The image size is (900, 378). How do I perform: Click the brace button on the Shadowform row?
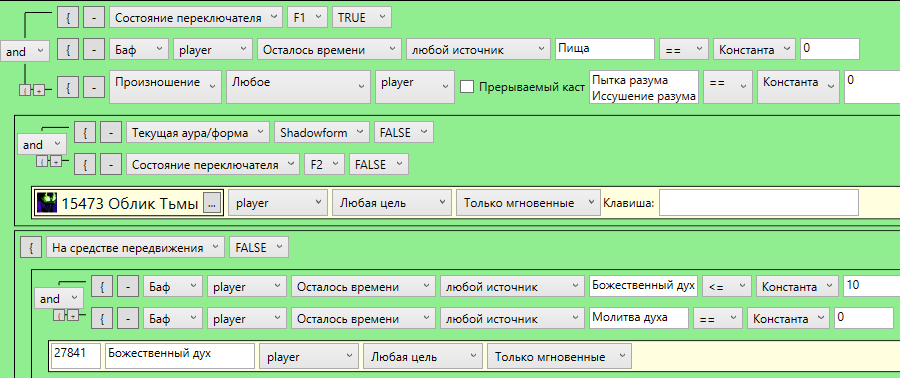click(85, 133)
